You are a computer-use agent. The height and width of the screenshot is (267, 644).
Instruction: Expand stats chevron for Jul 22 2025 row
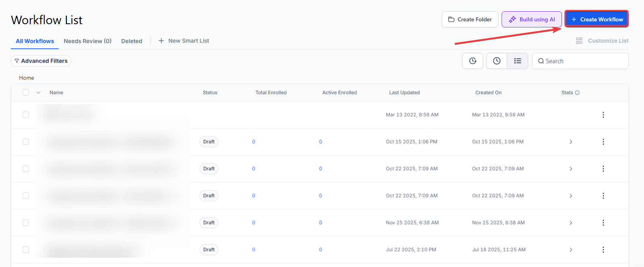pyautogui.click(x=570, y=250)
